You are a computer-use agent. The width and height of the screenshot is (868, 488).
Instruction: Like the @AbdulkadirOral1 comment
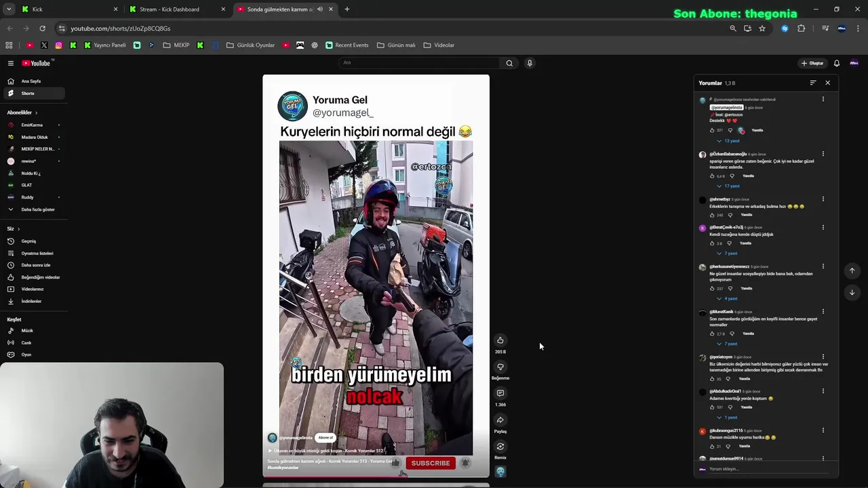(x=712, y=407)
